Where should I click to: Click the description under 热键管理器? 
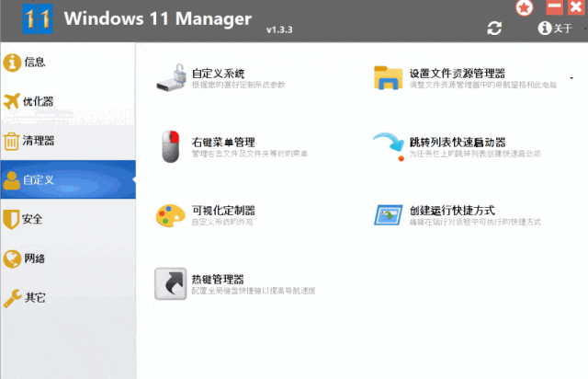pos(254,291)
